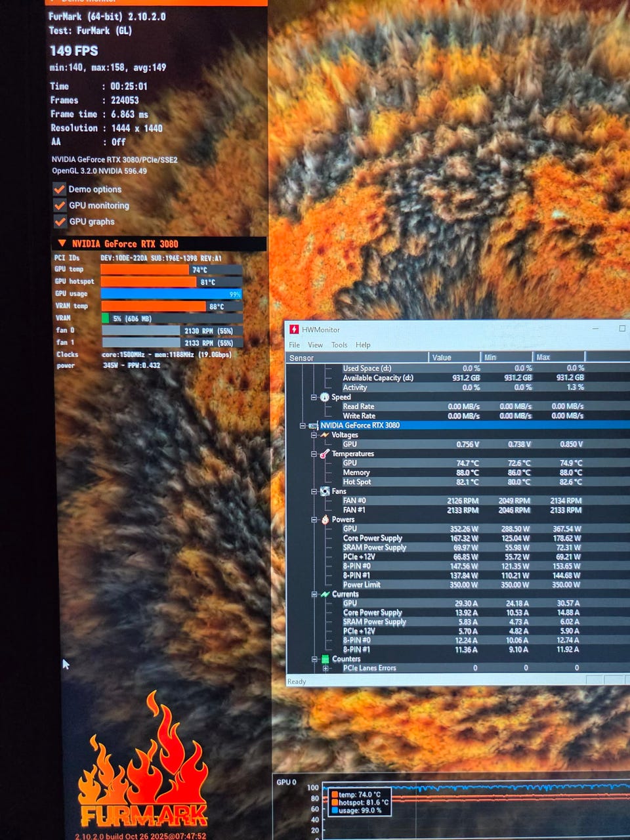The height and width of the screenshot is (840, 630).
Task: Collapse the FurMark NVIDIA GeForce RTX 3080 panel triangle
Action: (x=62, y=243)
